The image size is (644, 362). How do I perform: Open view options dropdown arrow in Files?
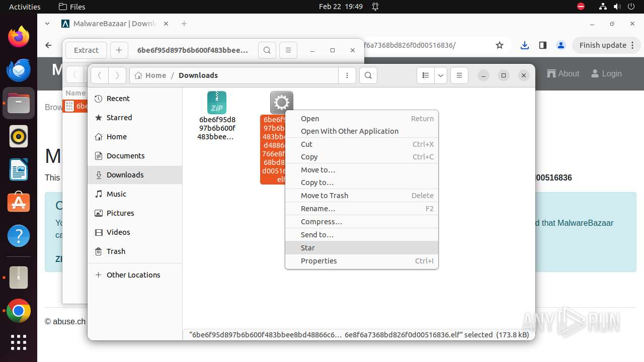tap(441, 75)
